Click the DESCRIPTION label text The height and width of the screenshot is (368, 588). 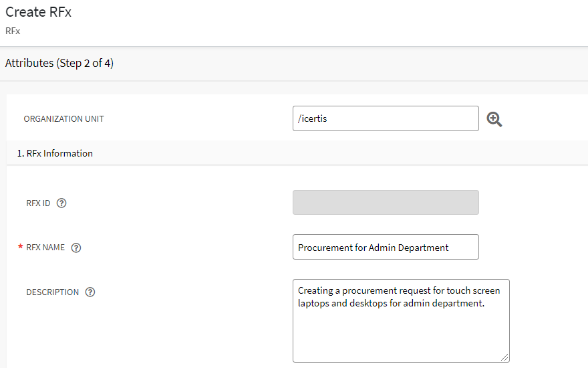[x=52, y=292]
